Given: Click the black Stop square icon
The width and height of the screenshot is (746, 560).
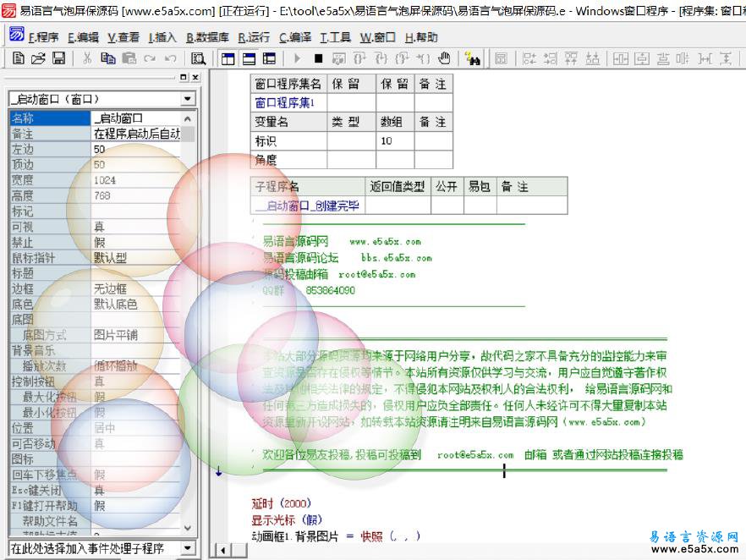Looking at the screenshot, I should [318, 58].
